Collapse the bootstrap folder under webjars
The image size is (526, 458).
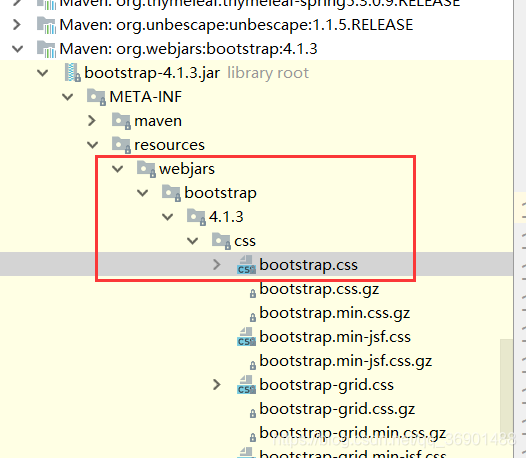143,193
